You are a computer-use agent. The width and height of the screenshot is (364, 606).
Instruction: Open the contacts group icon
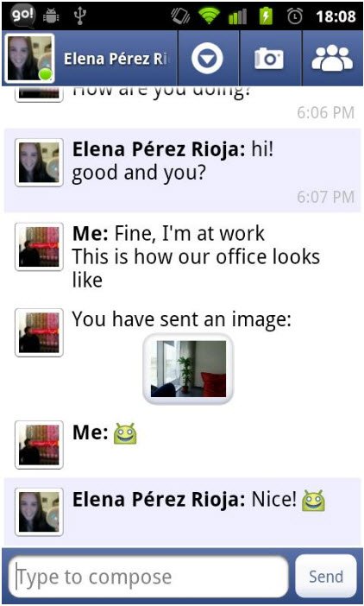[x=332, y=59]
